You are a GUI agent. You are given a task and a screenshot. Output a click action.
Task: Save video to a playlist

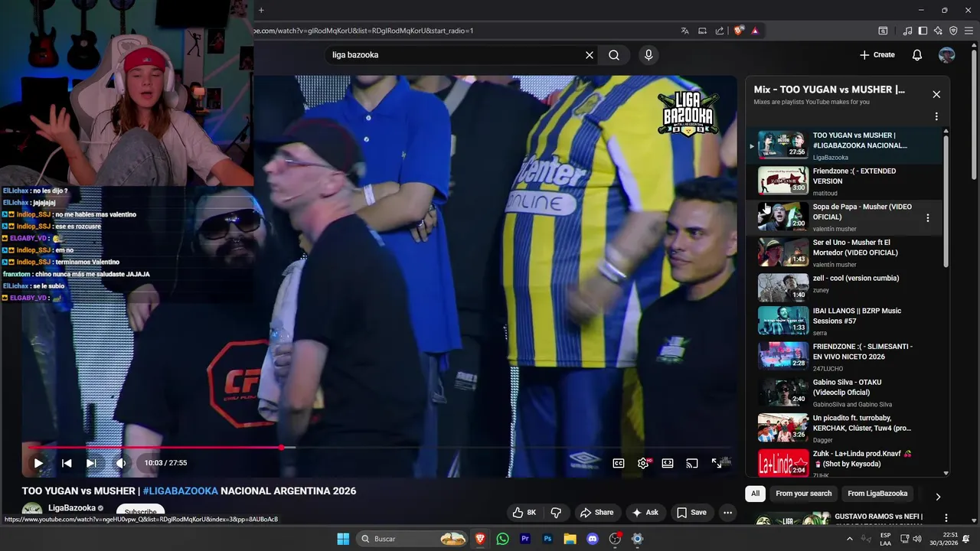[x=691, y=513]
